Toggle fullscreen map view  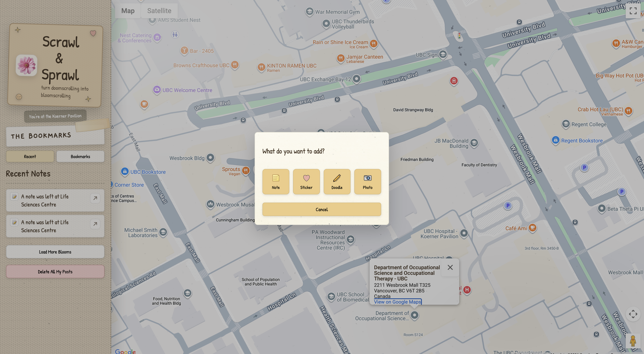[x=633, y=11]
